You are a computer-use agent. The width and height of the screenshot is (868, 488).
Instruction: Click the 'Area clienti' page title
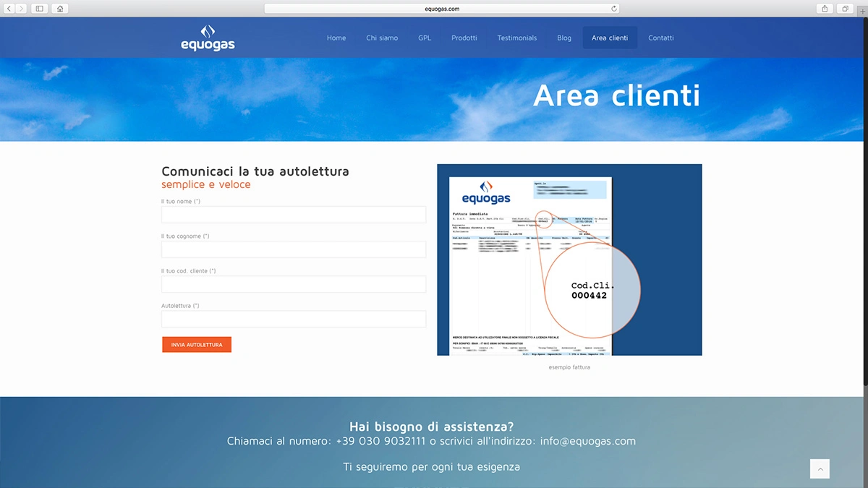coord(617,96)
